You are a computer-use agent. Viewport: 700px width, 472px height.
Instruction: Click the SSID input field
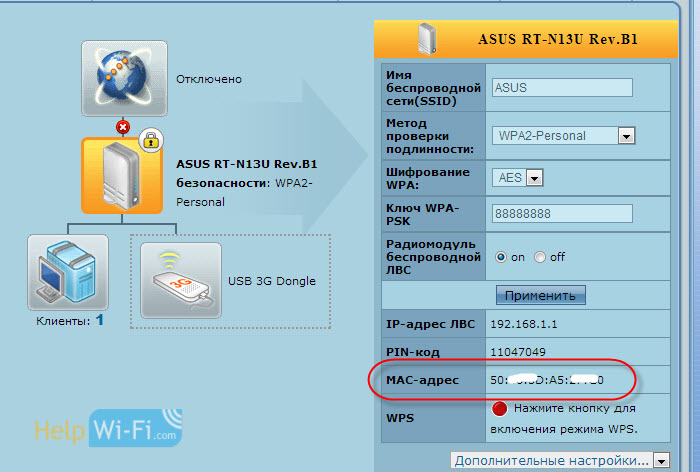(562, 87)
